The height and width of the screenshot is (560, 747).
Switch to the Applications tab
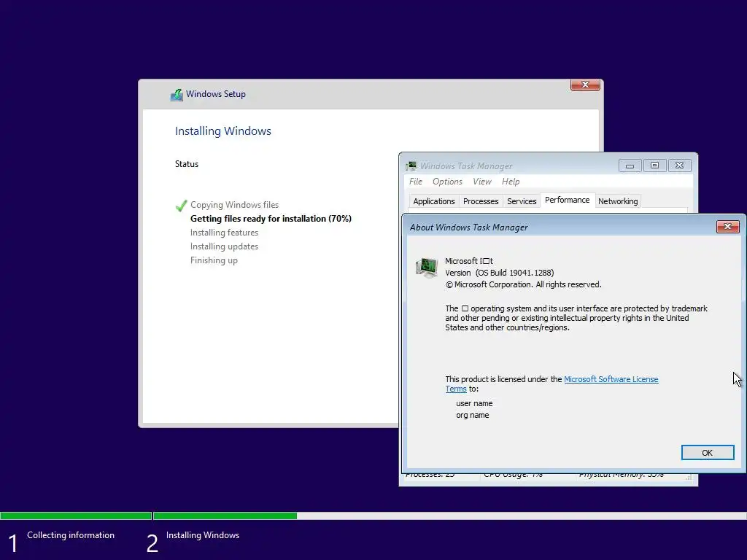point(433,201)
